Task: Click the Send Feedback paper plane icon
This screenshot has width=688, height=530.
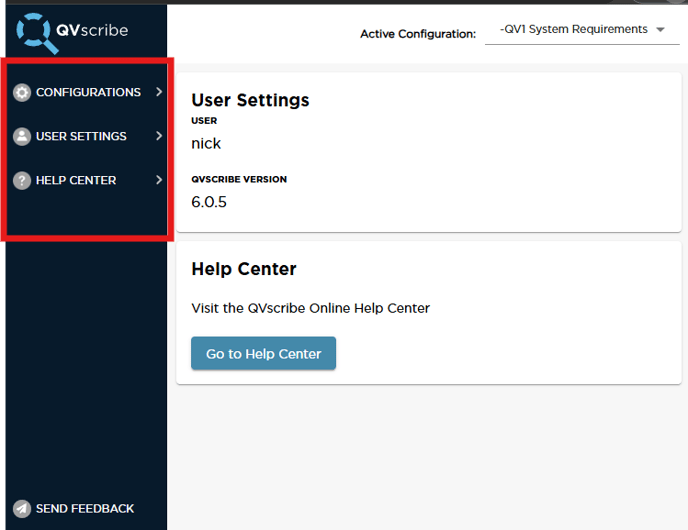Action: [21, 508]
